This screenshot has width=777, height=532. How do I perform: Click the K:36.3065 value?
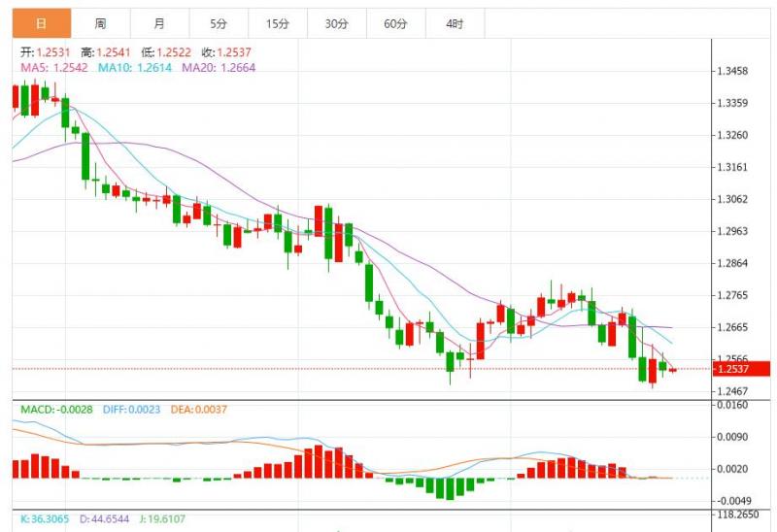point(45,519)
